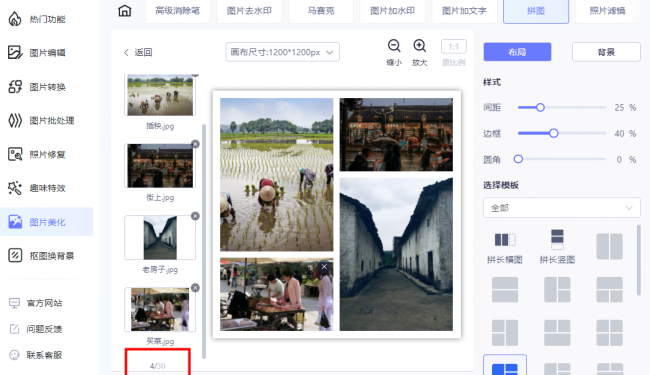Select 老房子.jpg thumbnail in list

click(x=160, y=237)
